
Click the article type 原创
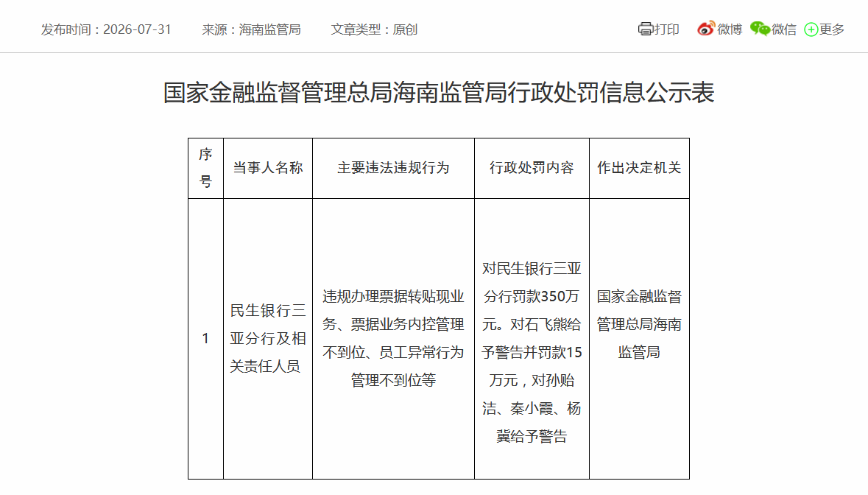405,29
